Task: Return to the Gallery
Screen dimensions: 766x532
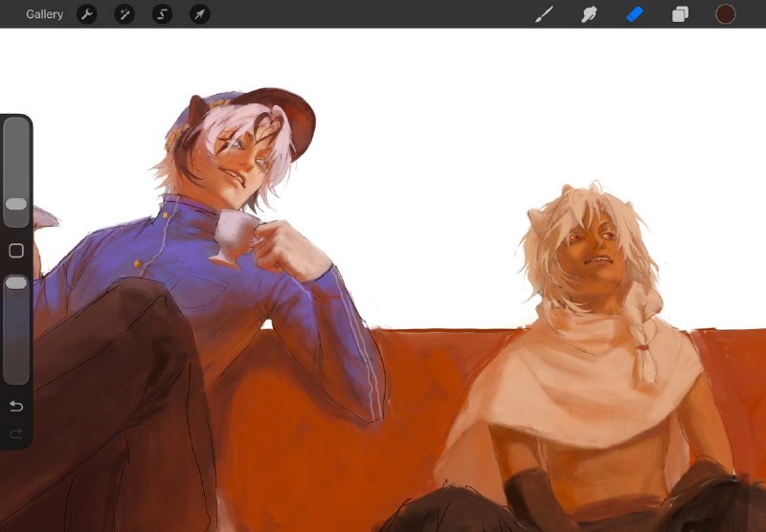Action: [x=44, y=14]
